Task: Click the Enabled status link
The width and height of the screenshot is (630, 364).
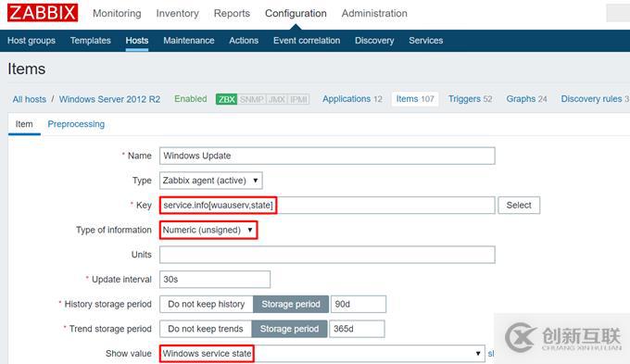Action: click(x=191, y=99)
